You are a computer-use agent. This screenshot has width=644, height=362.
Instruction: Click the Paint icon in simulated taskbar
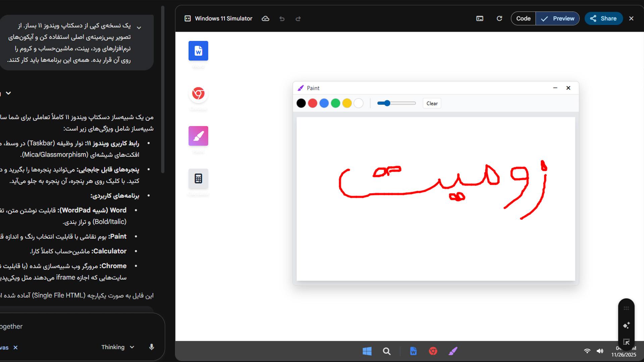[453, 351]
